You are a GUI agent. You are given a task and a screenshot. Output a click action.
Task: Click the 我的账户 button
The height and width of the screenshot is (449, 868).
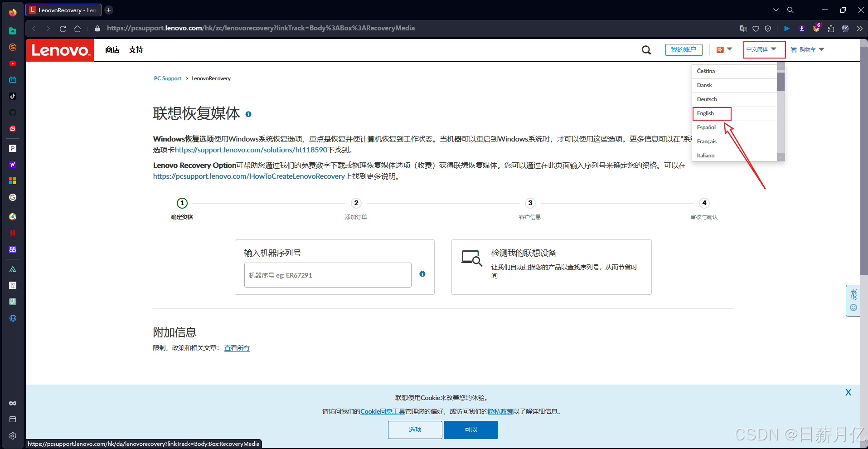(x=684, y=50)
